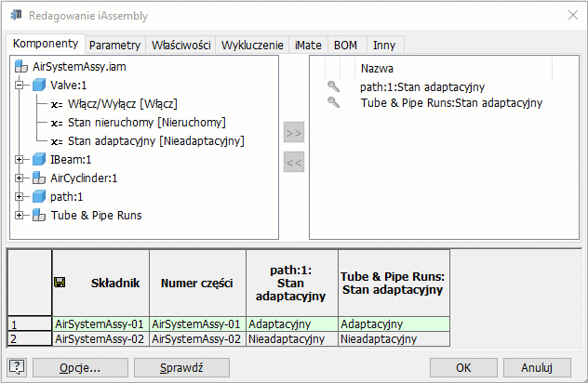Viewport: 588px width, 383px height.
Task: Click the Składnik column header
Action: coord(100,283)
